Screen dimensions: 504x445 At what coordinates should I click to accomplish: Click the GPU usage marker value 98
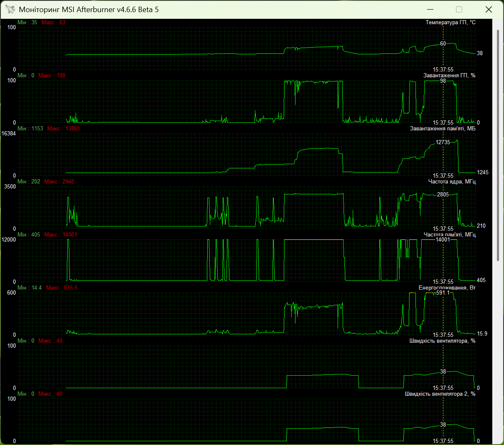443,81
